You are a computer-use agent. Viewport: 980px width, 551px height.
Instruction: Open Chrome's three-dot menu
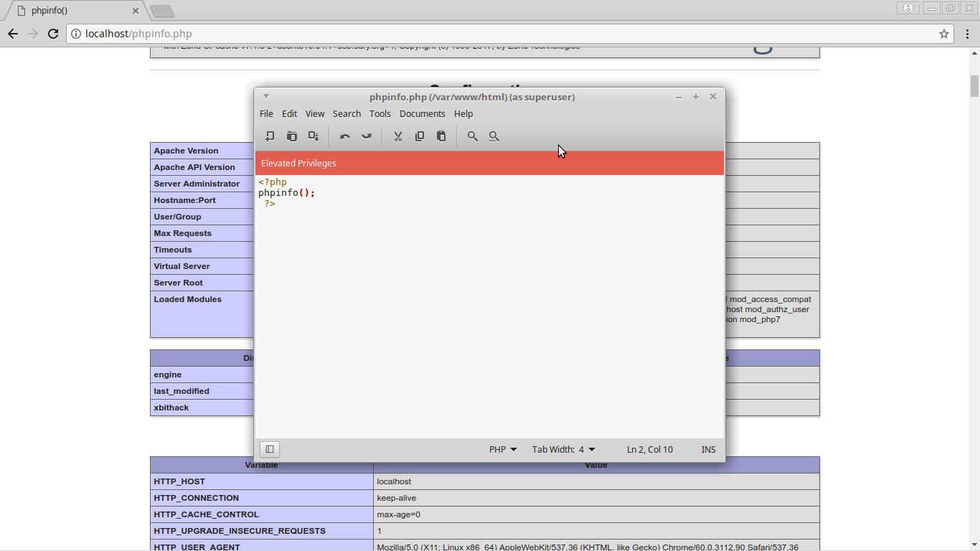coord(968,33)
